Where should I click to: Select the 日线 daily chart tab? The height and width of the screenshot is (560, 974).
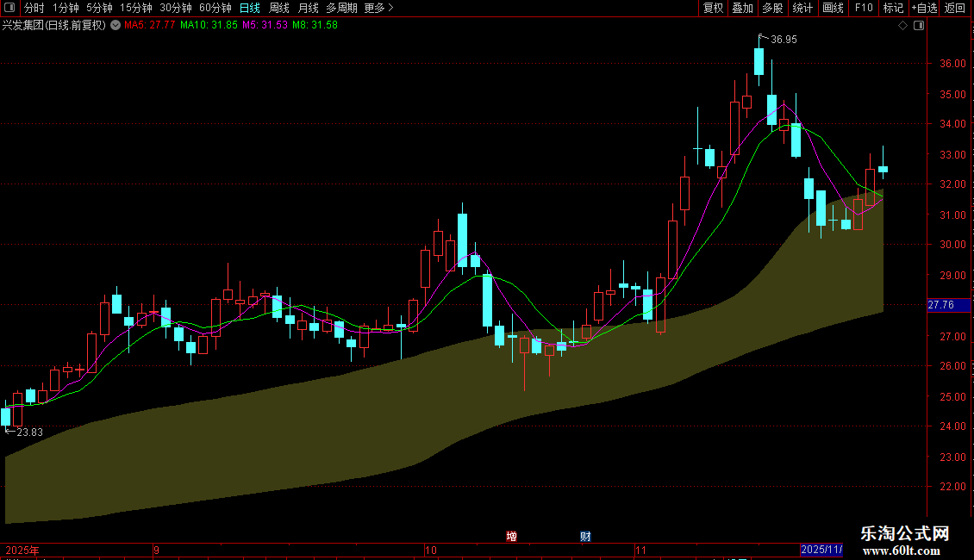click(x=250, y=8)
